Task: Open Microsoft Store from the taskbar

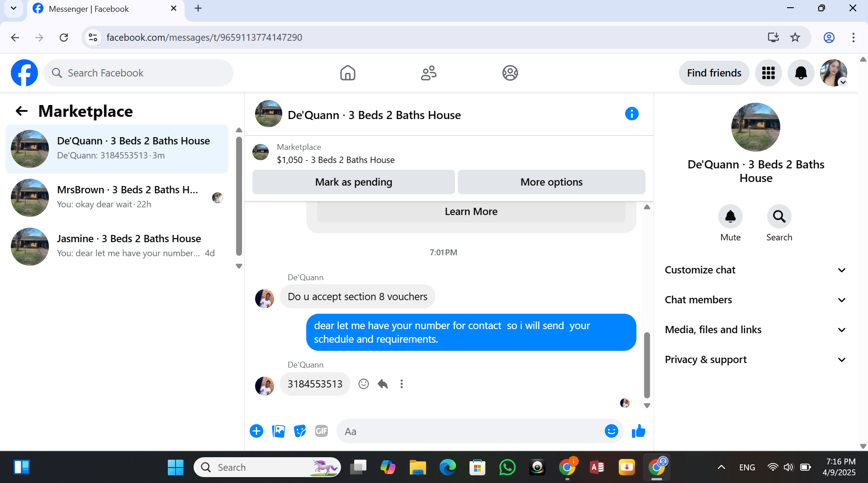Action: point(477,467)
